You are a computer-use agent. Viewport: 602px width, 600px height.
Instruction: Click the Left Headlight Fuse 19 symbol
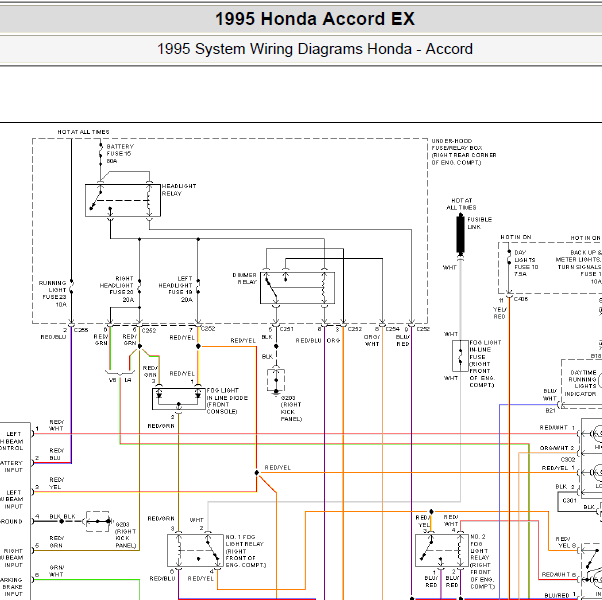[198, 287]
